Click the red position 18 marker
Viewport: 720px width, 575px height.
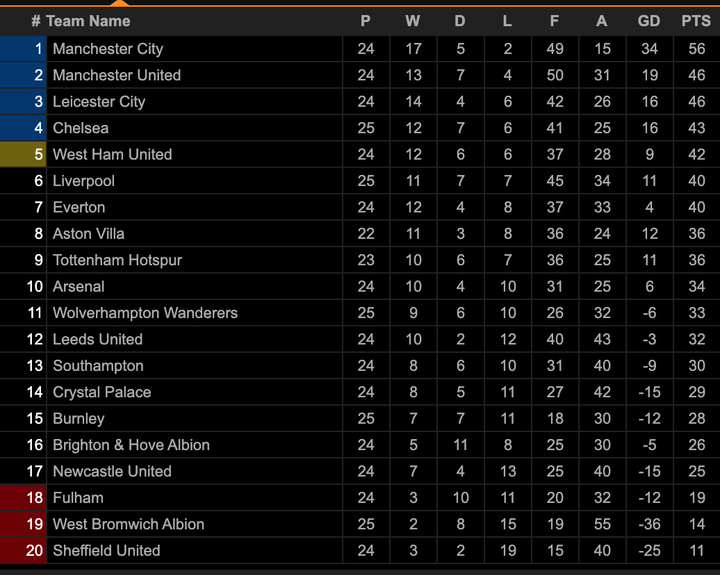24,497
